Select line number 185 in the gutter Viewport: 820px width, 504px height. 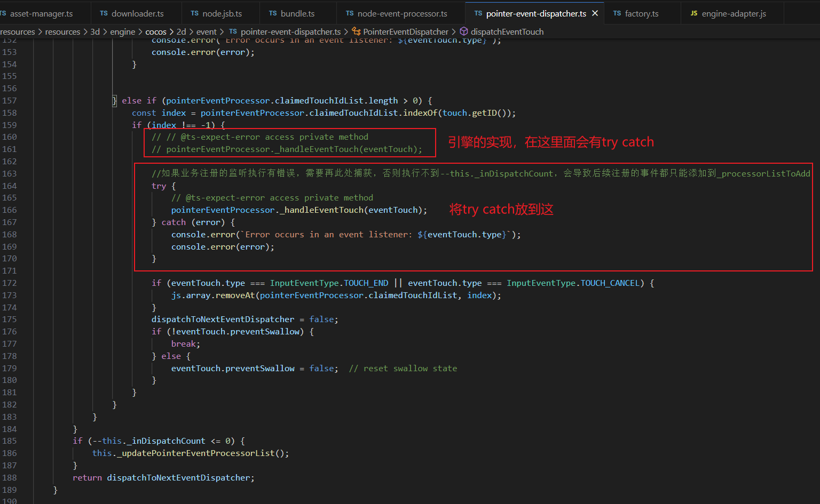point(10,441)
